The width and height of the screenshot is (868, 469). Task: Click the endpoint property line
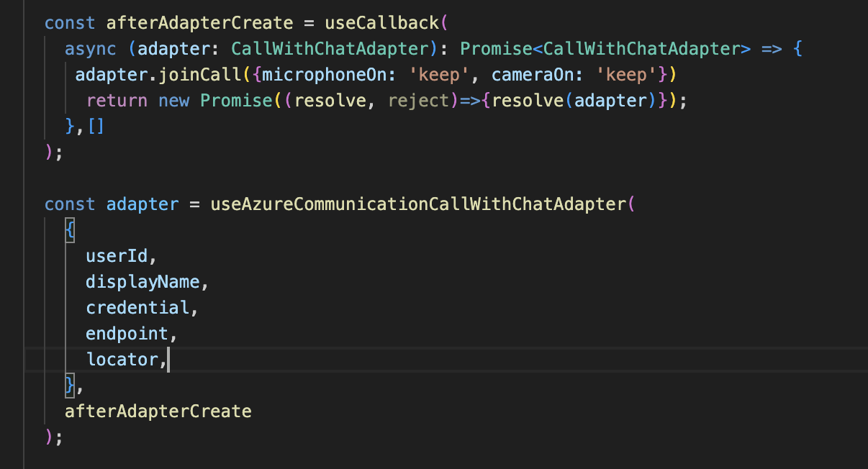tap(132, 334)
